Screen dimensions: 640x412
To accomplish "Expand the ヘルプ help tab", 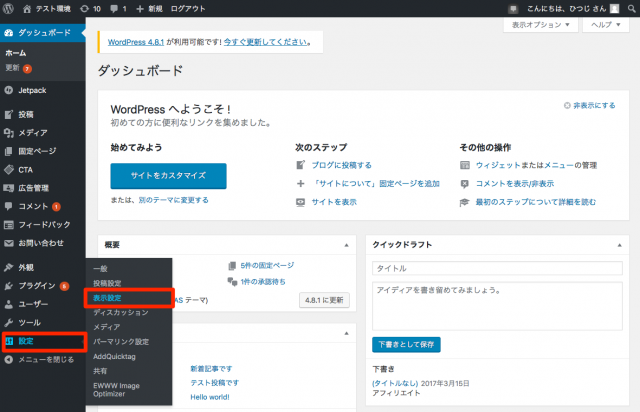I will click(606, 25).
